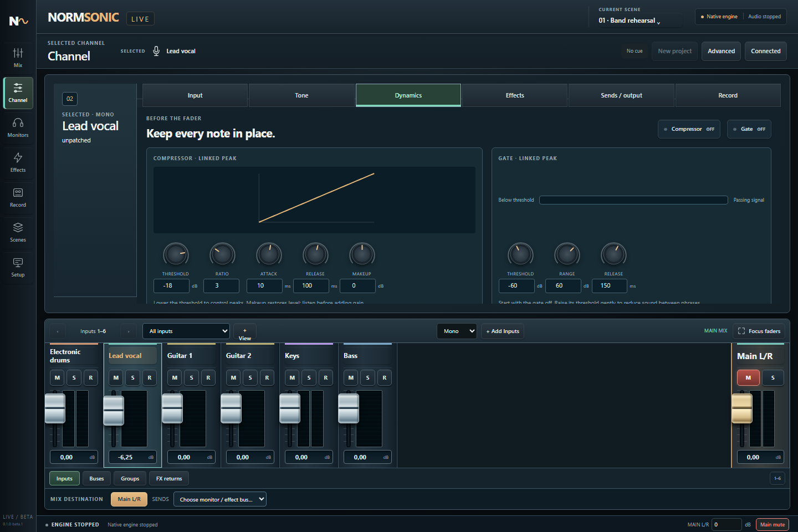
Task: Open the Setup sidebar icon
Action: point(18,267)
